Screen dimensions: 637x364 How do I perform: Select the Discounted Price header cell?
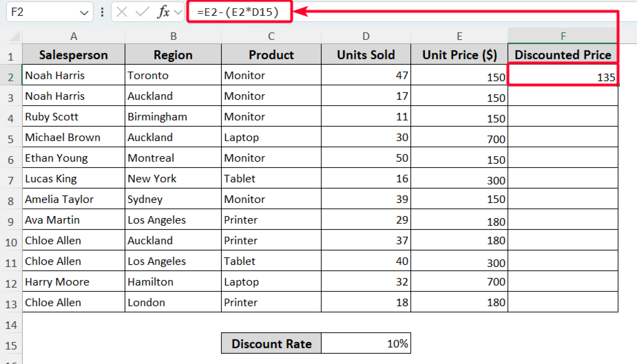[563, 54]
